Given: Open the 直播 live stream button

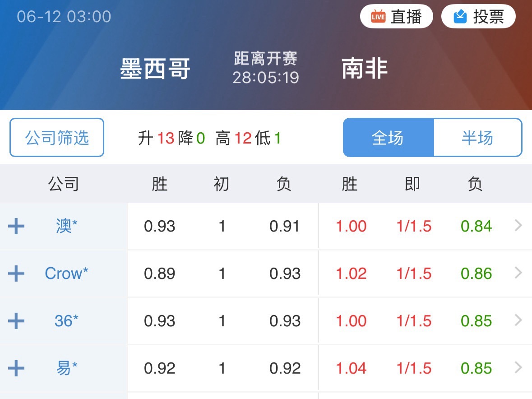Looking at the screenshot, I should coord(396,16).
